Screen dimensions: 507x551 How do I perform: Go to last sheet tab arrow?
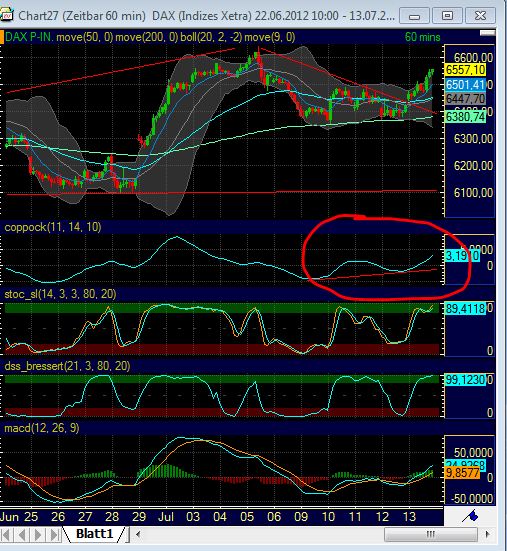click(54, 534)
